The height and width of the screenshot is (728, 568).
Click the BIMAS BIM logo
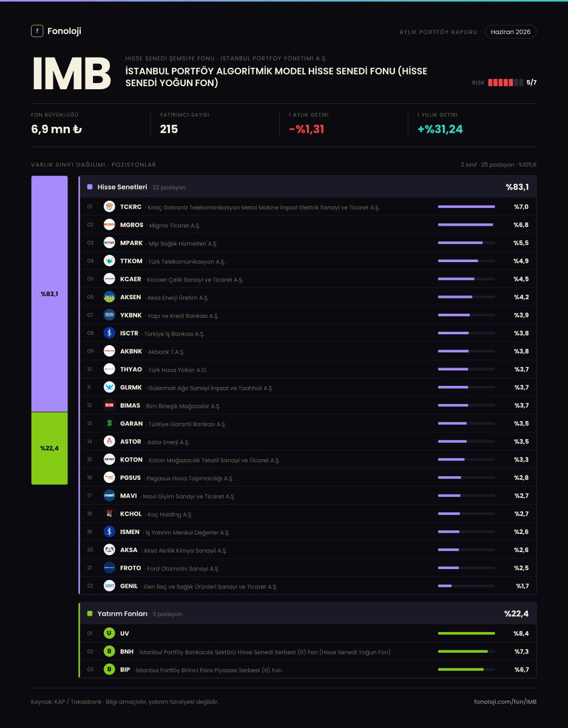pos(109,405)
